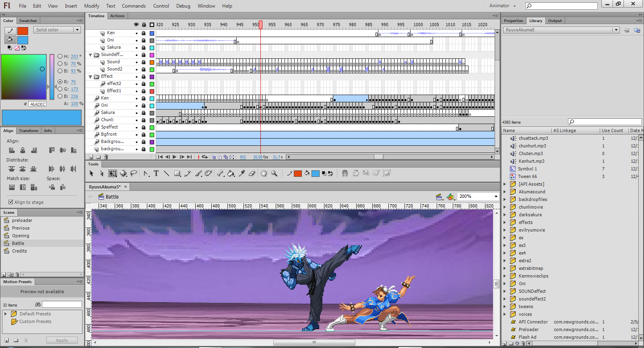The width and height of the screenshot is (644, 348).
Task: Open the Modify menu
Action: (x=92, y=6)
